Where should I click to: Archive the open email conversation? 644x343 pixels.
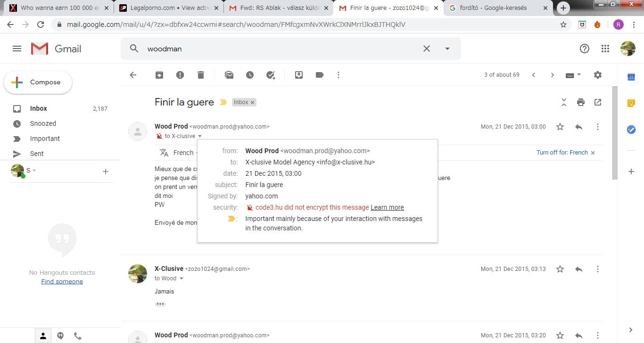point(159,75)
